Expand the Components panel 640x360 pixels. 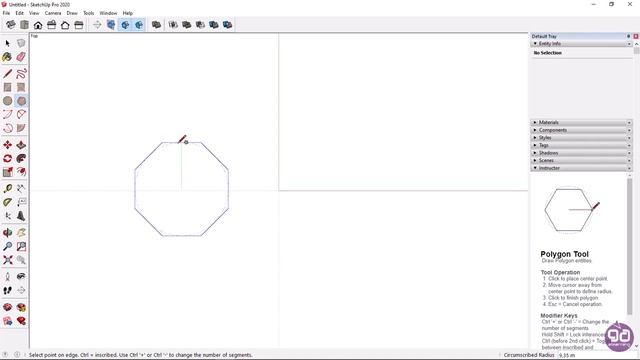[x=581, y=130]
